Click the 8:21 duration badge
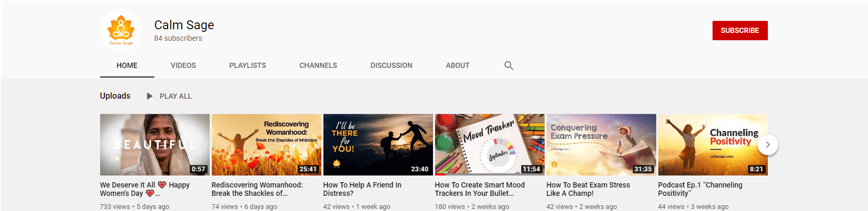Viewport: 868px width, 211px height. click(x=756, y=169)
